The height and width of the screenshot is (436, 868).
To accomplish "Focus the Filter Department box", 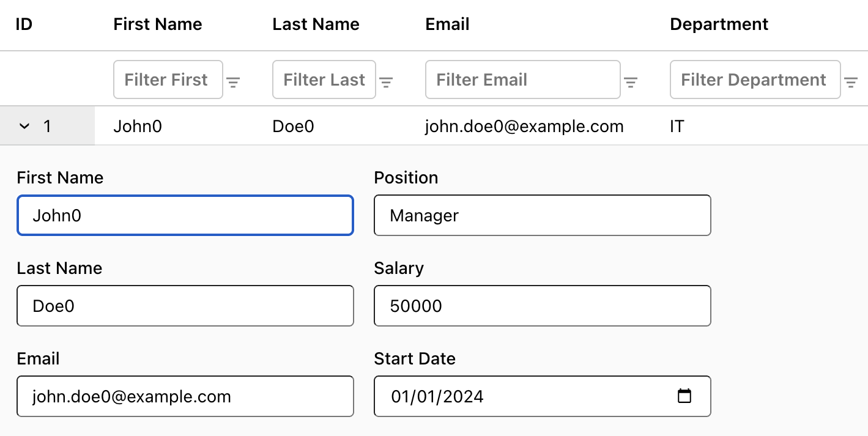I will (x=755, y=79).
